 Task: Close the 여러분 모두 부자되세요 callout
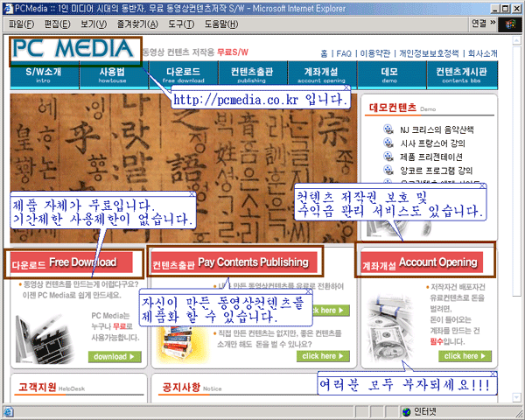coord(493,374)
